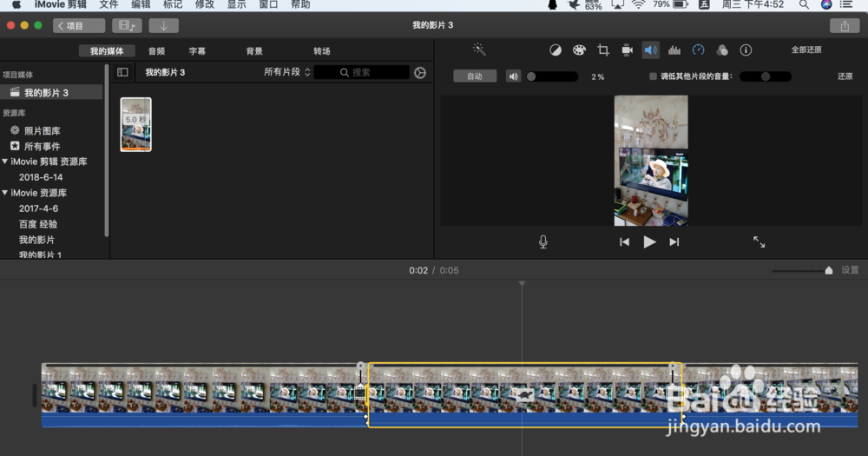The width and height of the screenshot is (868, 456).
Task: Open the 文件 menu
Action: pos(108,4)
